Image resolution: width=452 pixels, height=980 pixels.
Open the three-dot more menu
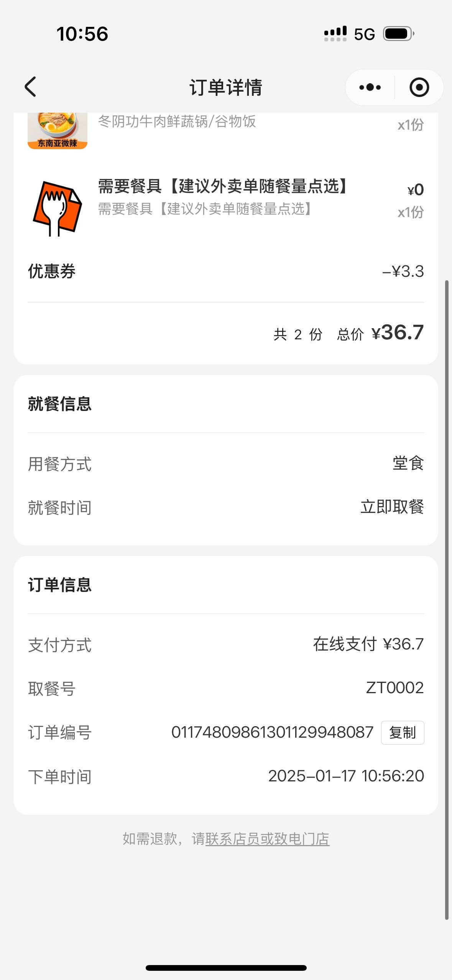(x=370, y=87)
